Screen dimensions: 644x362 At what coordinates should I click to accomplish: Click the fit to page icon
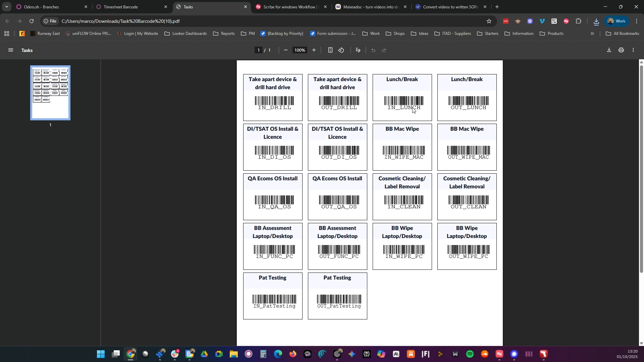coord(330,50)
